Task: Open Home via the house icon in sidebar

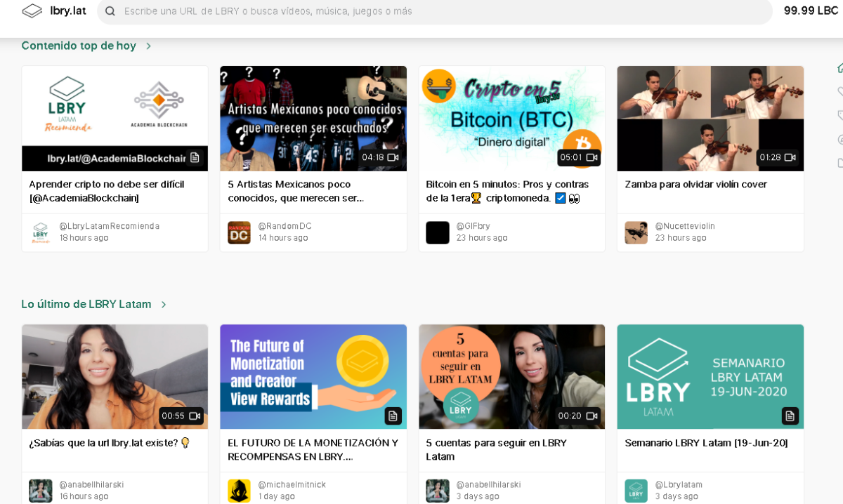Action: (839, 68)
